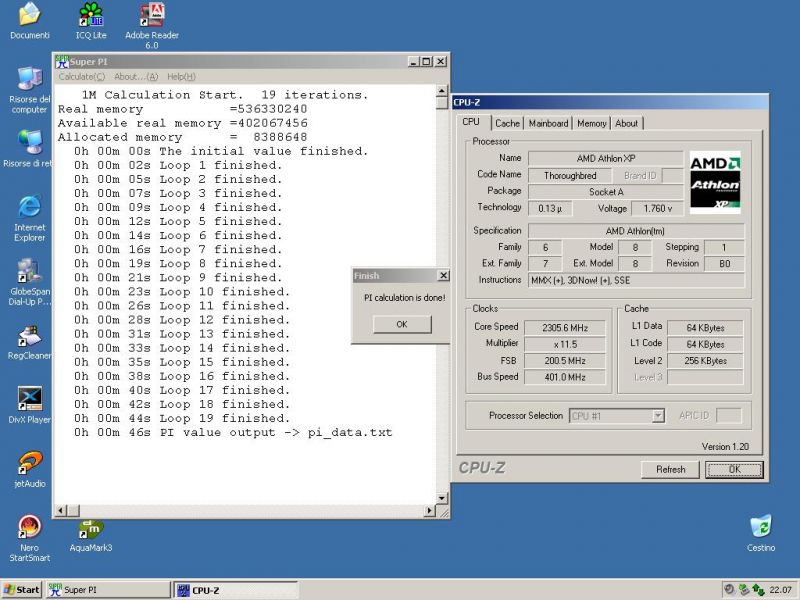The image size is (800, 600).
Task: Select the CPU tab in CPU-Z
Action: (x=471, y=122)
